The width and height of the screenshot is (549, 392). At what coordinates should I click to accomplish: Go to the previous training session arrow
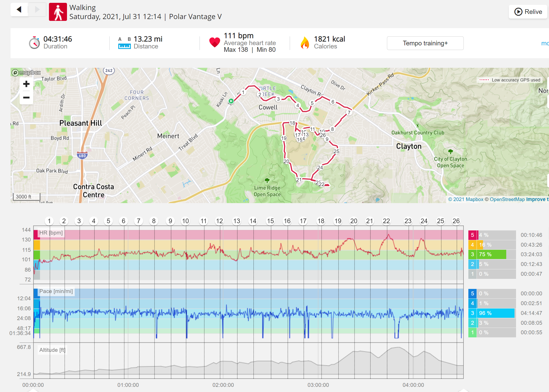point(19,10)
